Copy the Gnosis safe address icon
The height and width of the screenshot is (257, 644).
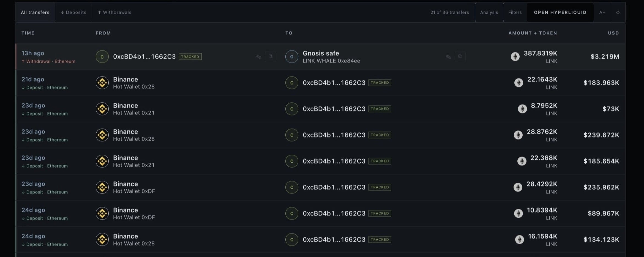pyautogui.click(x=460, y=56)
